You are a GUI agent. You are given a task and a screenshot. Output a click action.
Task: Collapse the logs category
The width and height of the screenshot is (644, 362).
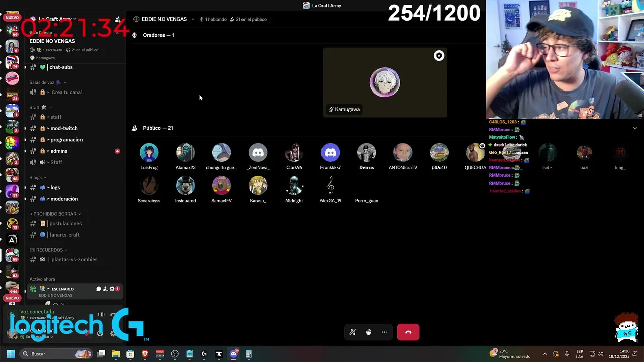pyautogui.click(x=38, y=177)
